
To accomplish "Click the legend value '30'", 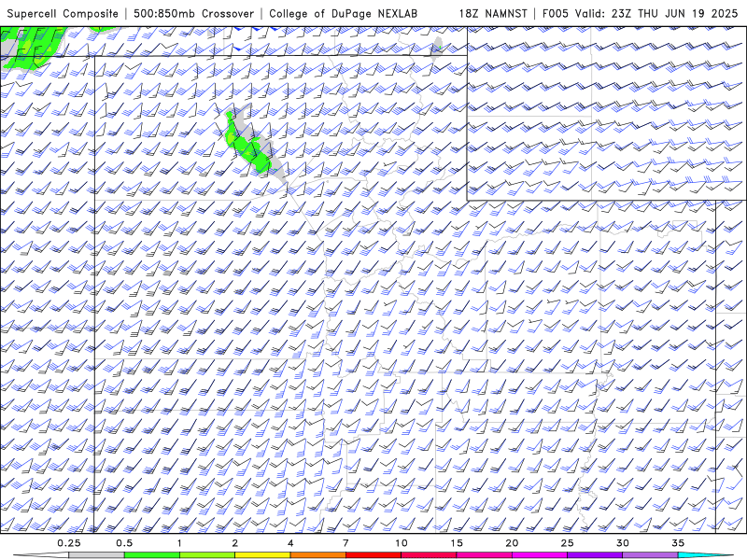I will point(622,543).
